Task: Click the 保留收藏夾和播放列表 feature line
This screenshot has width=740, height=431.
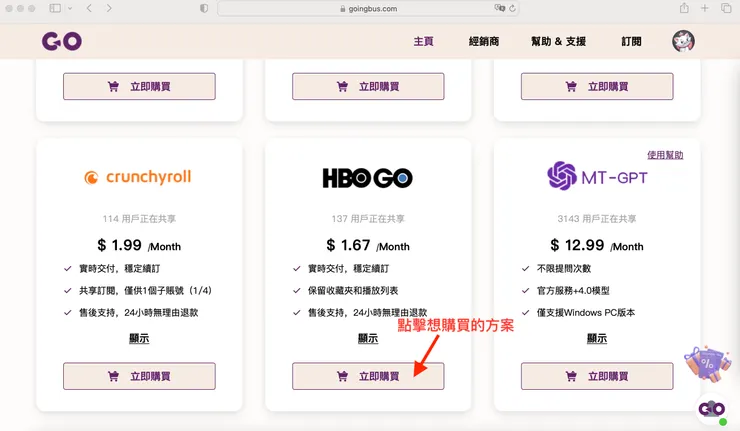Action: 353,290
